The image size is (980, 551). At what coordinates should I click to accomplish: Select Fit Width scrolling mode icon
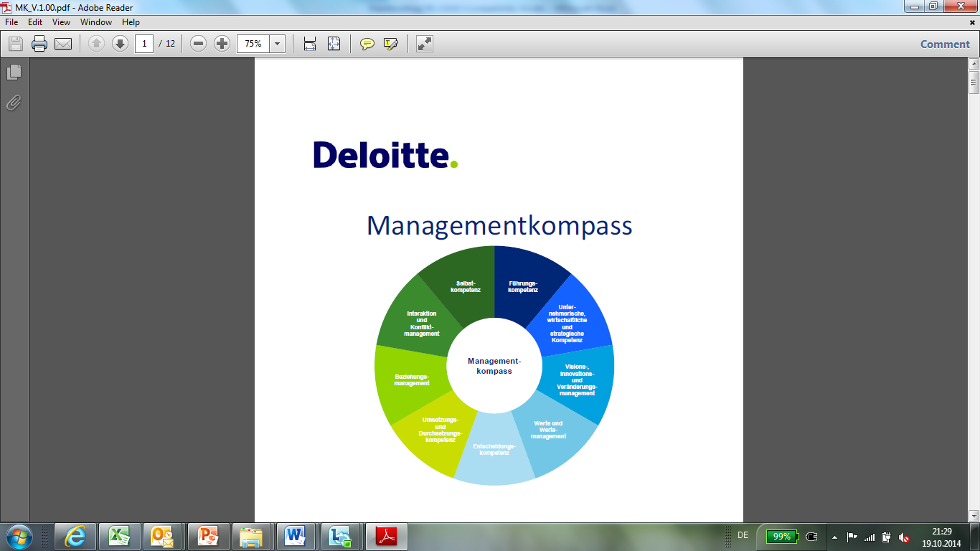[310, 44]
